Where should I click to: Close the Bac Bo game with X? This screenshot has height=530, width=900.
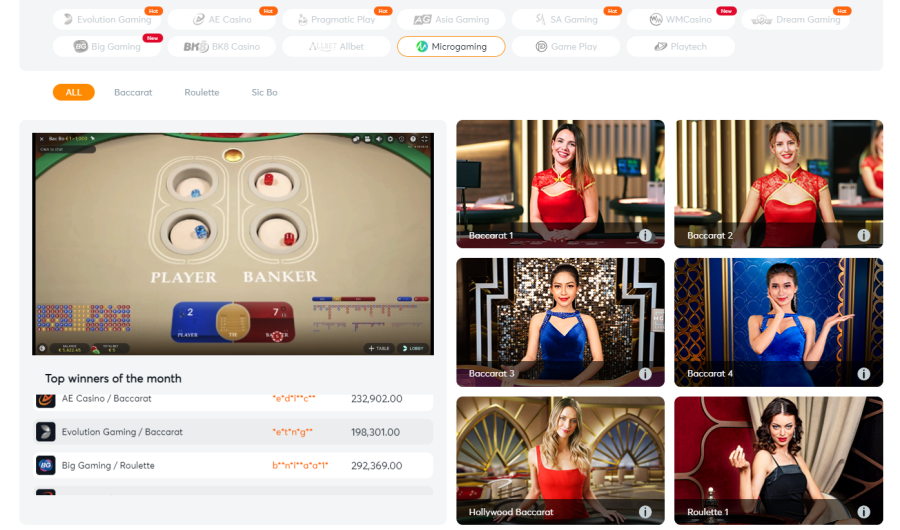[x=41, y=139]
